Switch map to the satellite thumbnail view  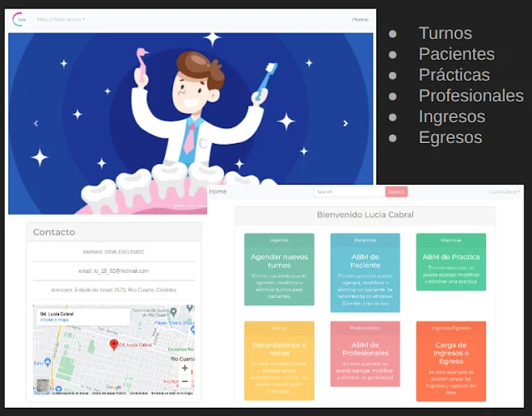point(42,385)
